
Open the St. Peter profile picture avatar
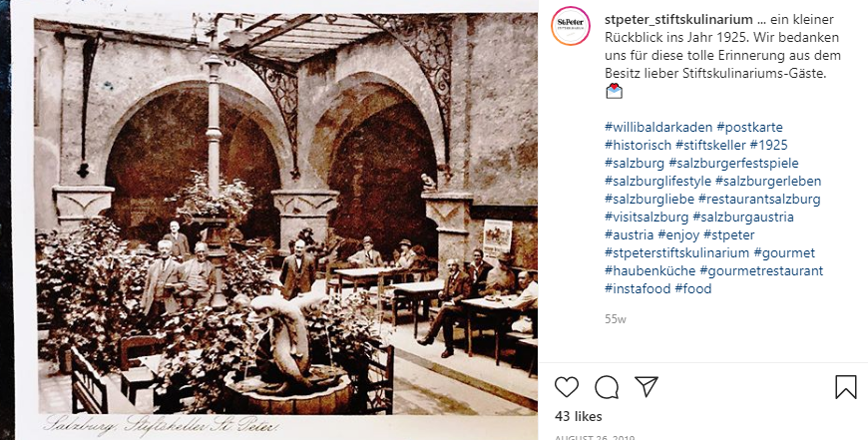570,26
